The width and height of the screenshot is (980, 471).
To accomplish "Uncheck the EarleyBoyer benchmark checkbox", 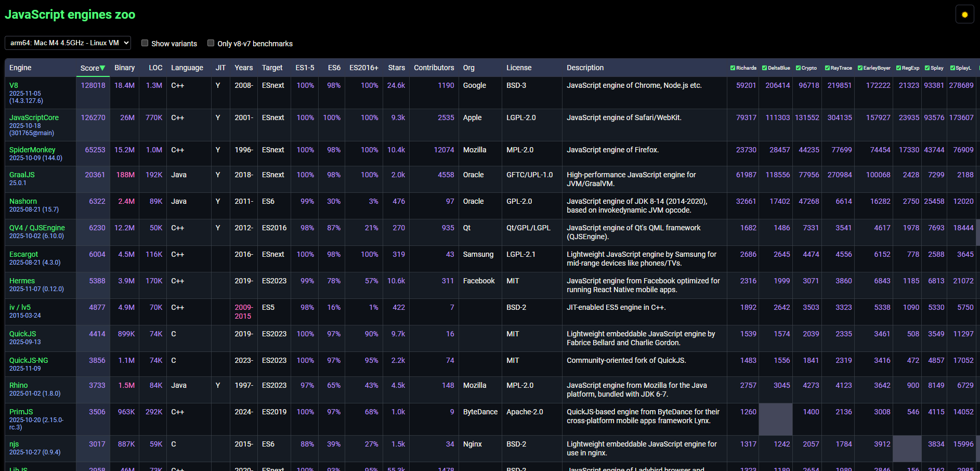I will point(860,68).
